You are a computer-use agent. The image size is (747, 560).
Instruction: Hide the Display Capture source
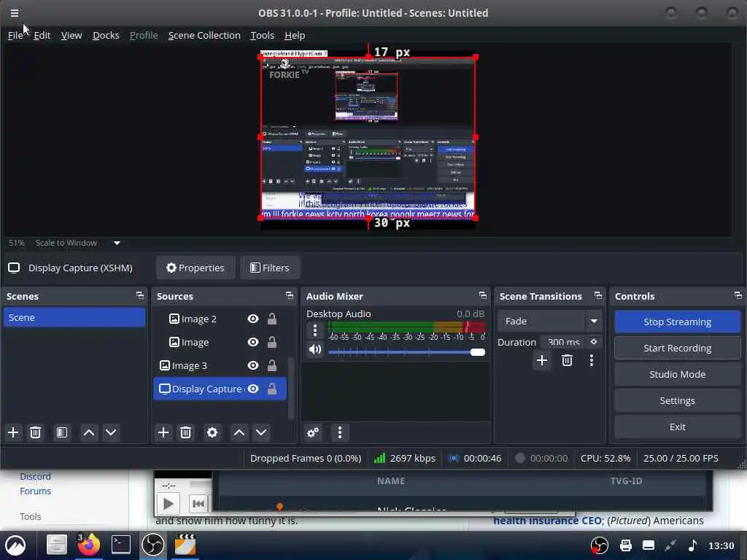[x=253, y=389]
